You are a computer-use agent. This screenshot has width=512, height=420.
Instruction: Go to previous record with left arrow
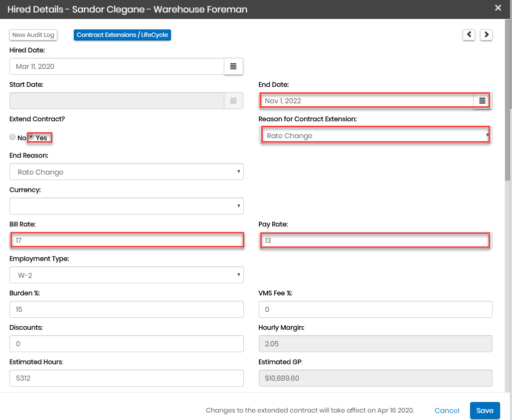[x=469, y=34]
